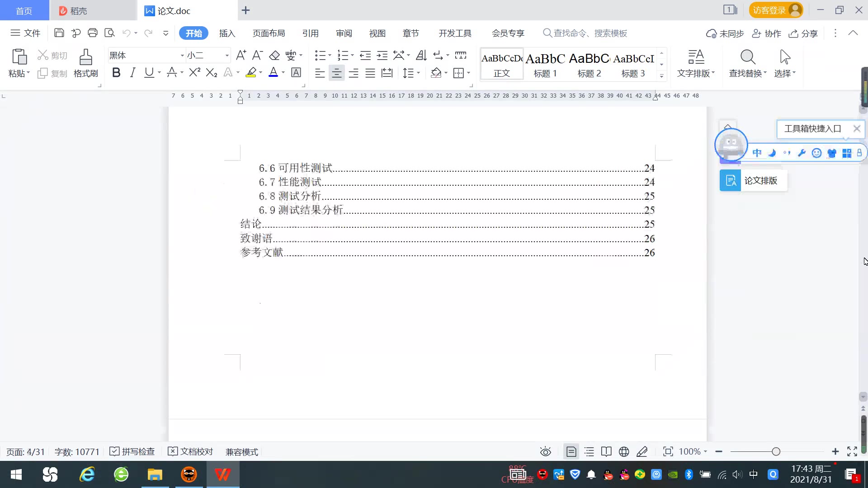Screen dimensions: 868x488
Task: Click Document Proofread (文档校对)
Action: (x=190, y=451)
